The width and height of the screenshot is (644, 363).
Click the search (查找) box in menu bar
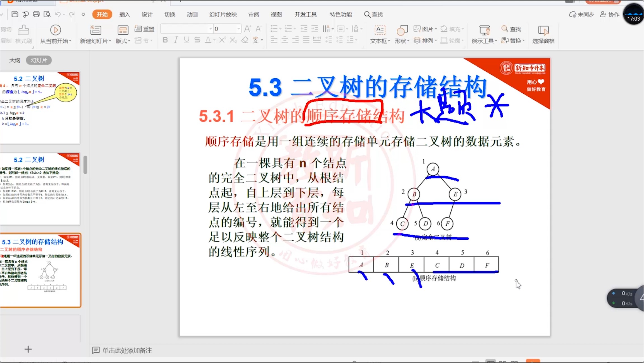(373, 15)
